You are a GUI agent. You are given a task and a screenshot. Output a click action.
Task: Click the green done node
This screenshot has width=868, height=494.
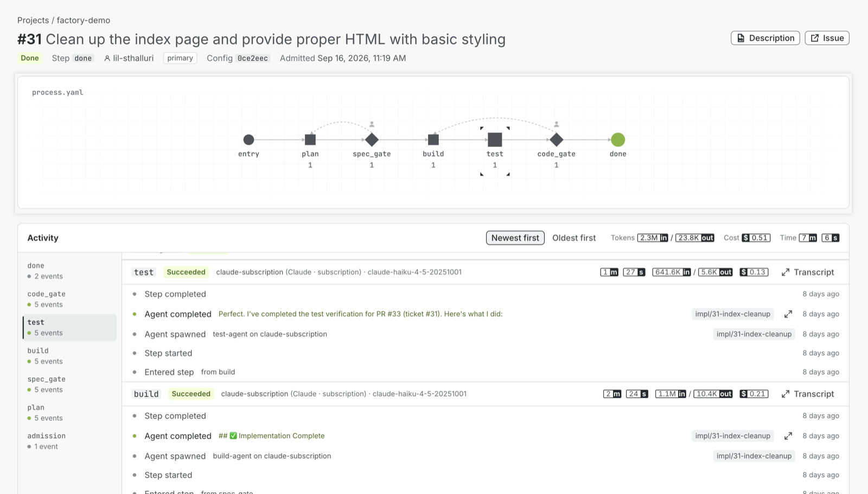click(x=618, y=140)
